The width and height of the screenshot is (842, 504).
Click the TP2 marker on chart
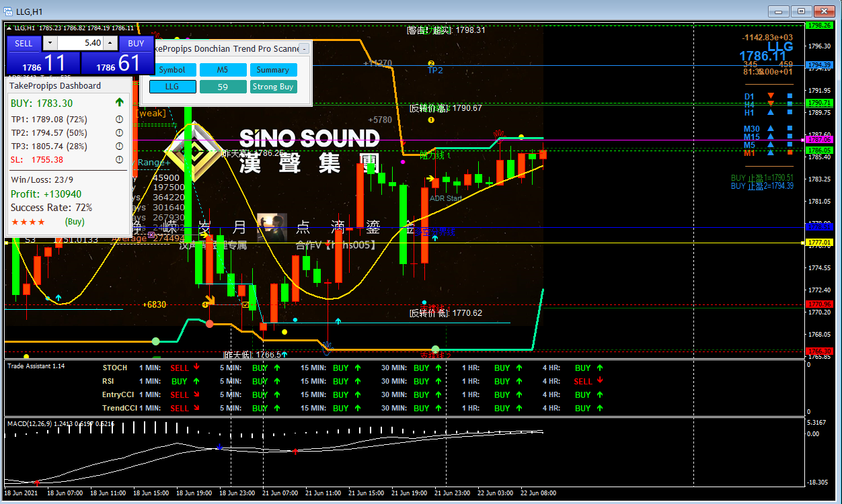tap(435, 70)
